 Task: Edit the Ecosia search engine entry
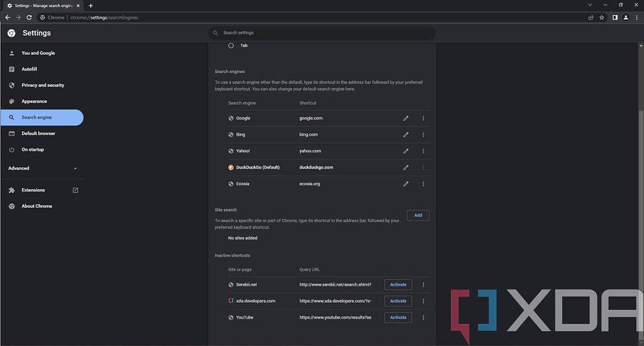(406, 184)
